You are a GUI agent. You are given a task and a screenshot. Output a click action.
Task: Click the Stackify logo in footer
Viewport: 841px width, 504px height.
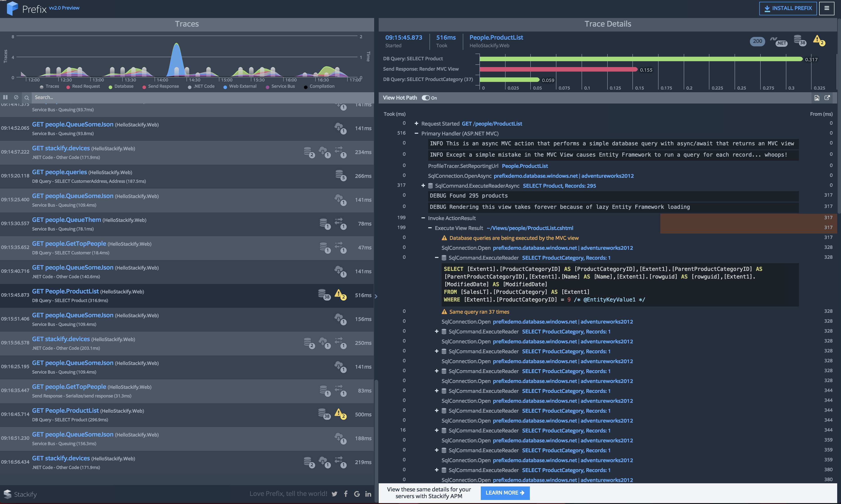pos(20,494)
